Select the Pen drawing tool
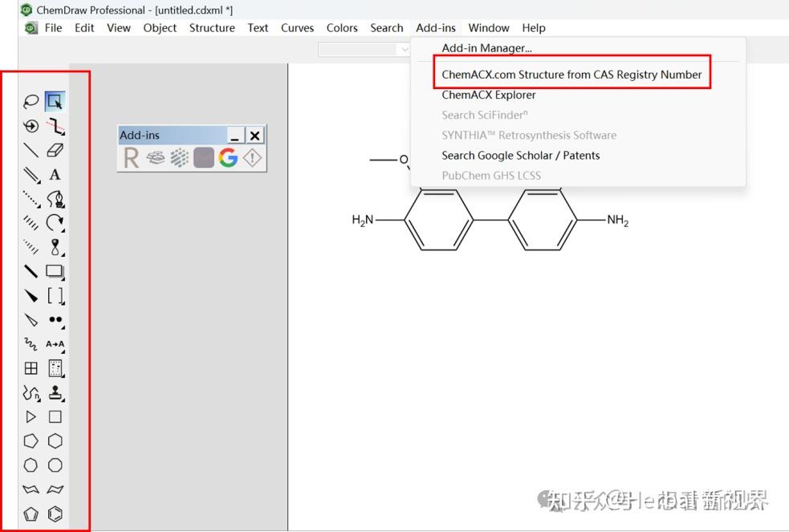 pos(55,199)
